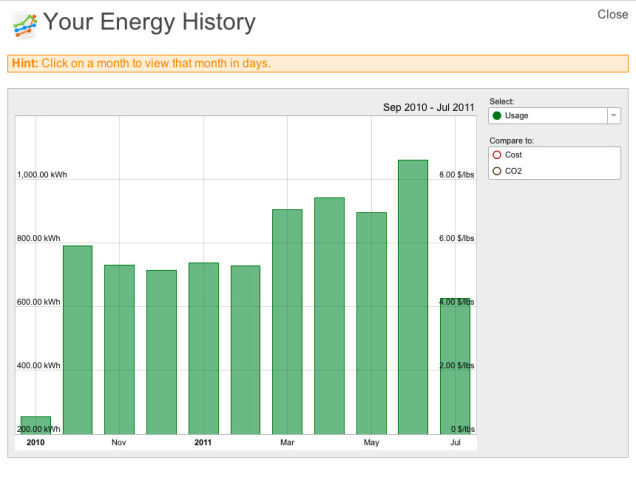Click the Sep 2010 - Jul 2011 date range label

click(x=428, y=107)
